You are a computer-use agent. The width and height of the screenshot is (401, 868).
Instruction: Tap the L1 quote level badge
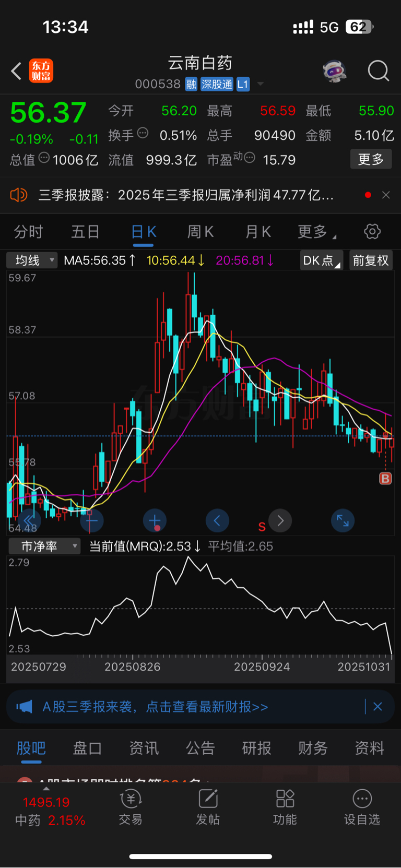pos(243,84)
